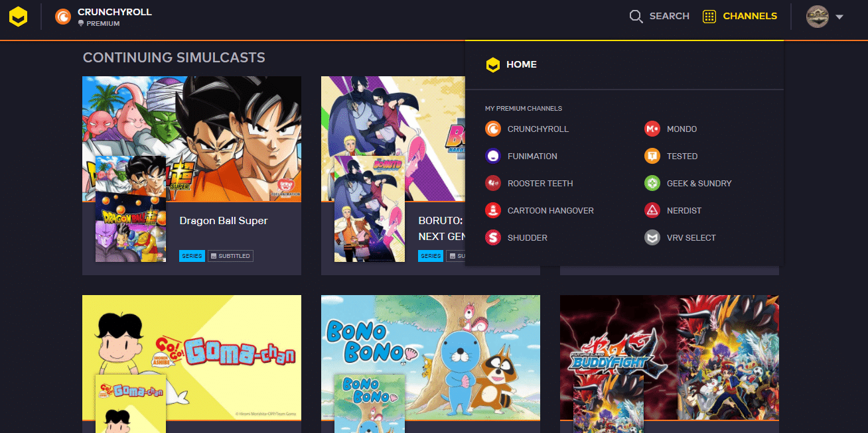Click the CONTINUING SIMULCASTS heading
Screen dimensions: 868x433
pyautogui.click(x=174, y=58)
